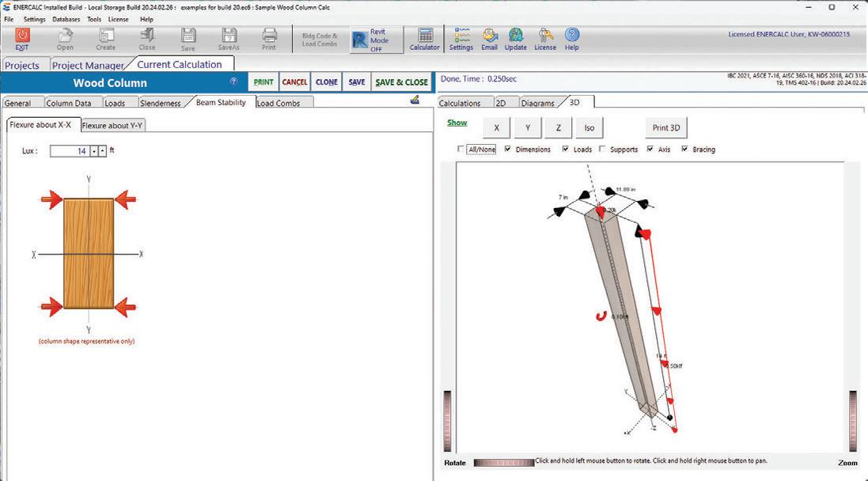Open the License menu
The width and height of the screenshot is (868, 481).
point(119,19)
